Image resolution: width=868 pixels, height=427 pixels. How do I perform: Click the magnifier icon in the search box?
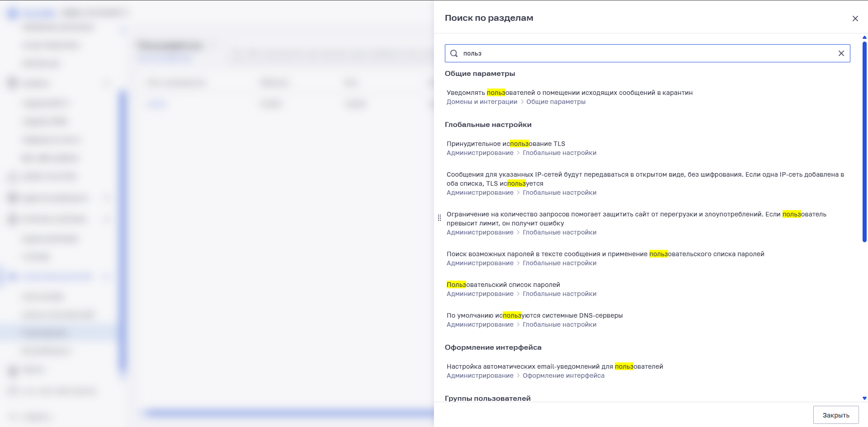(x=454, y=53)
